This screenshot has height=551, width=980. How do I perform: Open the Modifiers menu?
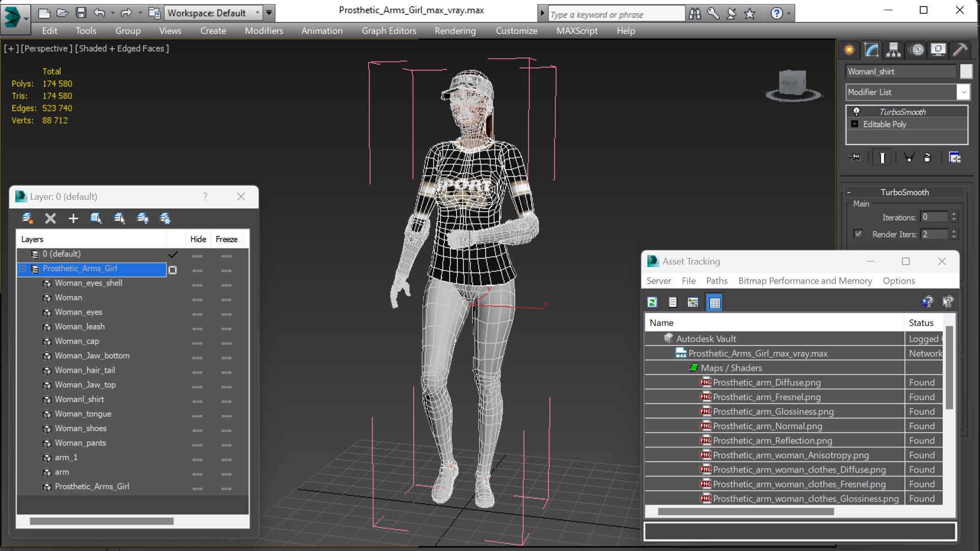264,31
